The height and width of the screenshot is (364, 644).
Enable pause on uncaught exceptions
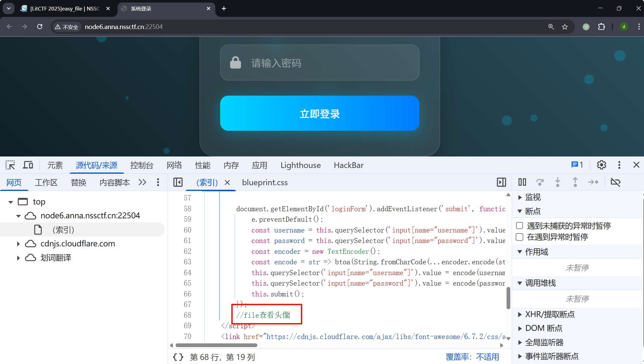coord(519,226)
